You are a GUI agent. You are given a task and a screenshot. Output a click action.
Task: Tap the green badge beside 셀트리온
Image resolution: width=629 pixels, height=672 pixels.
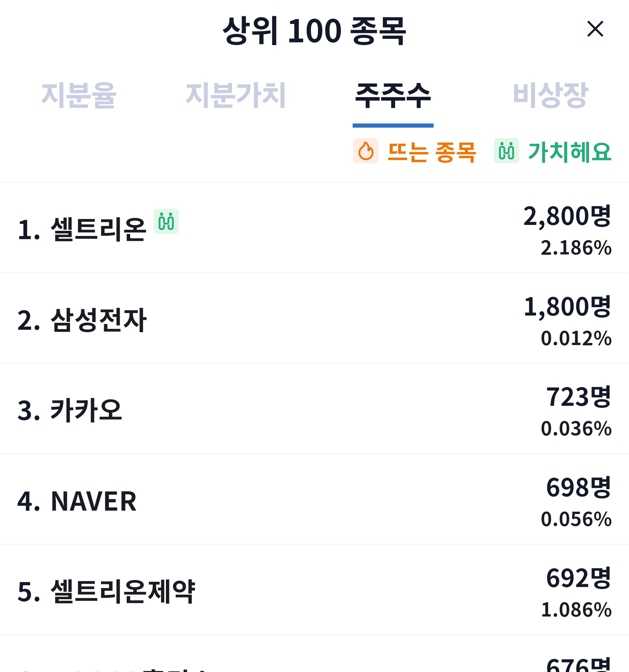(x=166, y=221)
